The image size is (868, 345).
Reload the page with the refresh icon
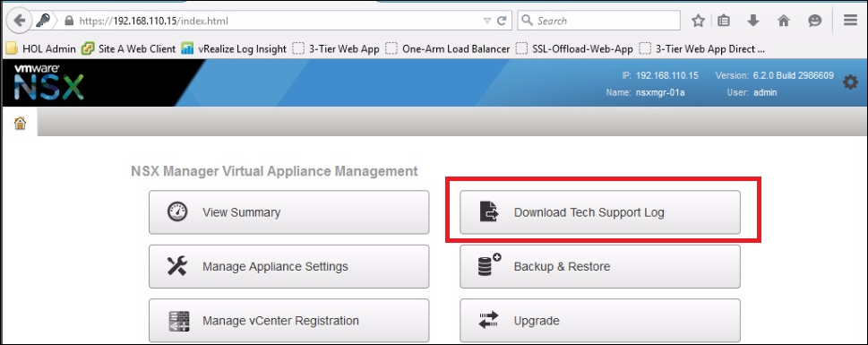click(x=502, y=21)
